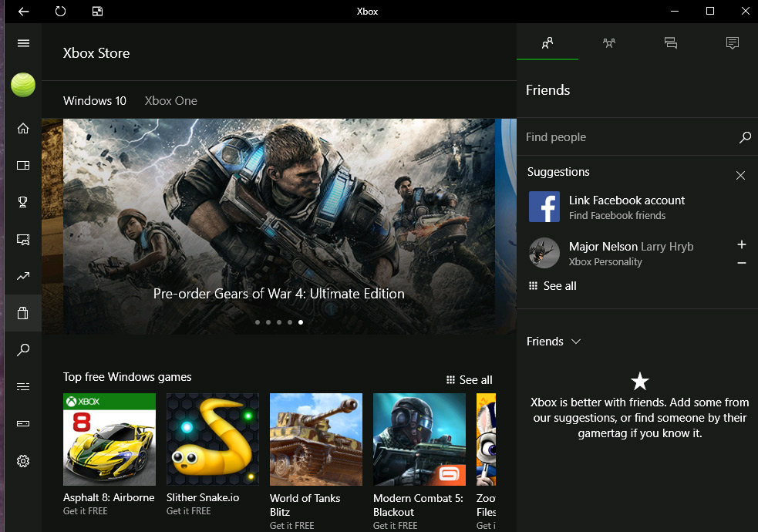Click Major Nelson Larry Hryb name
Image resolution: width=758 pixels, height=532 pixels.
pyautogui.click(x=632, y=247)
